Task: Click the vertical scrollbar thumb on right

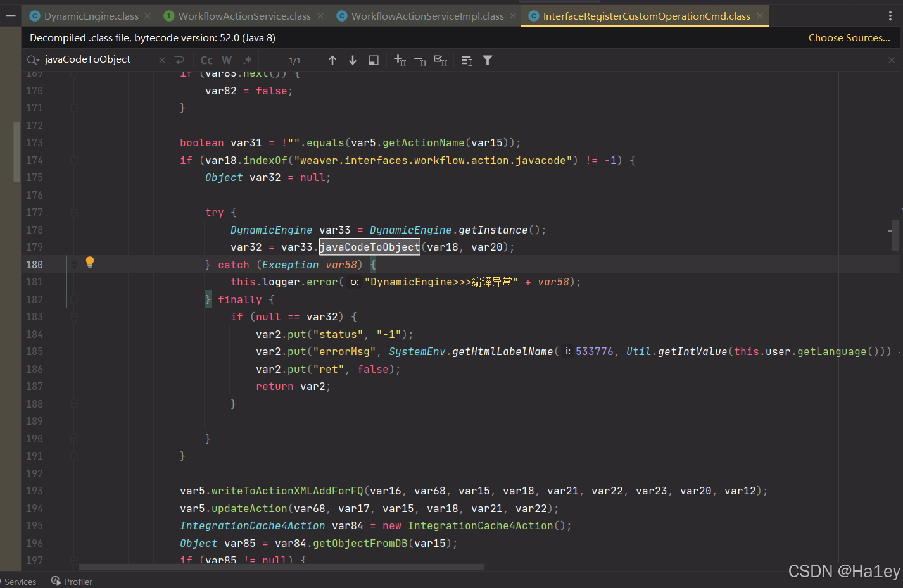Action: (895, 235)
